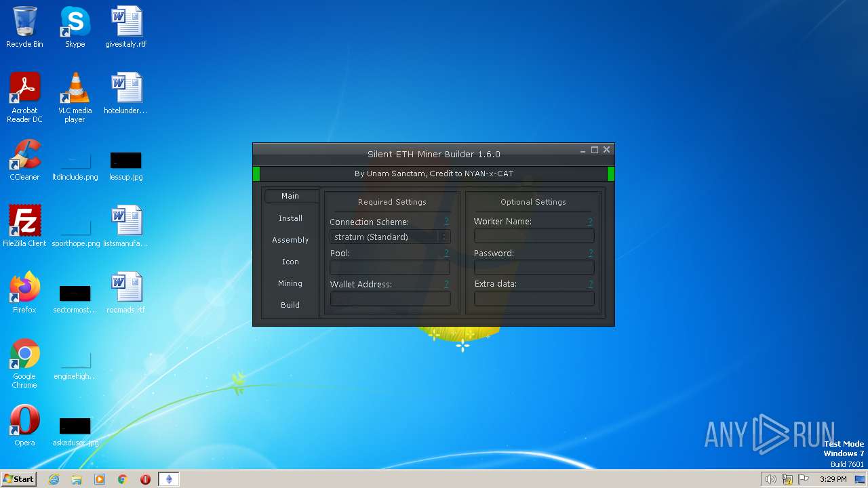Switch to the Install tab
Image resolution: width=868 pixels, height=488 pixels.
pyautogui.click(x=290, y=218)
